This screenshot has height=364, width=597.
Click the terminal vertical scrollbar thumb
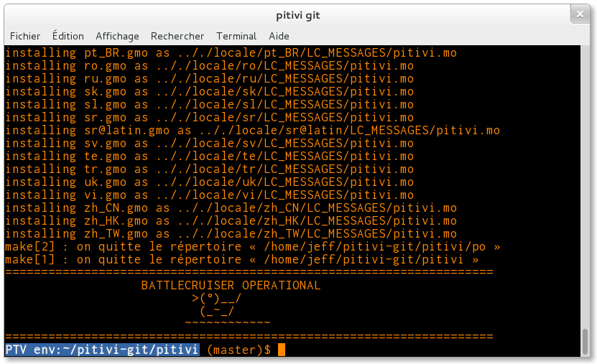tap(586, 342)
